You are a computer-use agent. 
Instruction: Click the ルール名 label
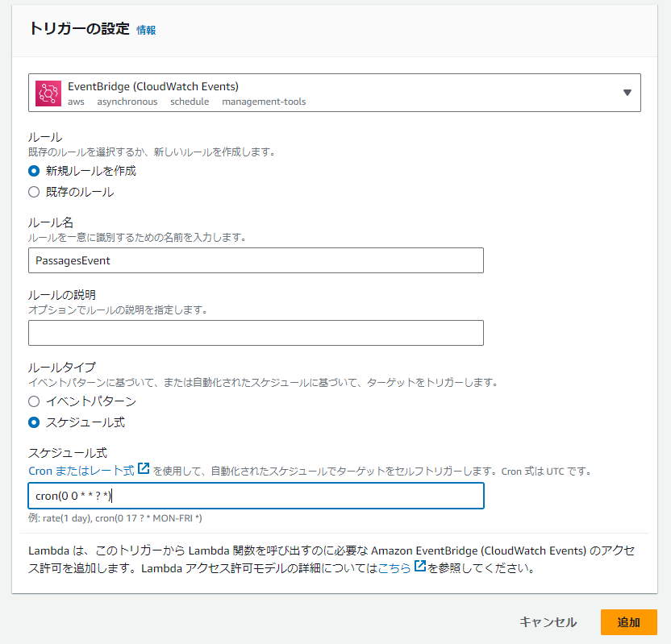51,222
